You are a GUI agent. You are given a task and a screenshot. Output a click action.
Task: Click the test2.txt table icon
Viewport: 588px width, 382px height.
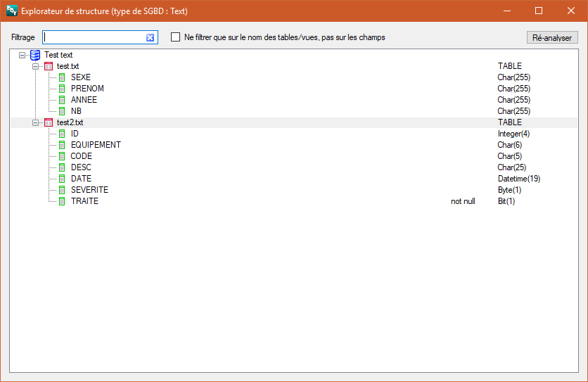coord(49,122)
